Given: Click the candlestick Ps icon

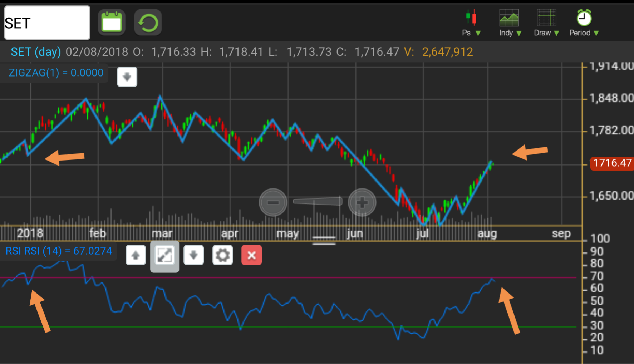Looking at the screenshot, I should [x=471, y=18].
